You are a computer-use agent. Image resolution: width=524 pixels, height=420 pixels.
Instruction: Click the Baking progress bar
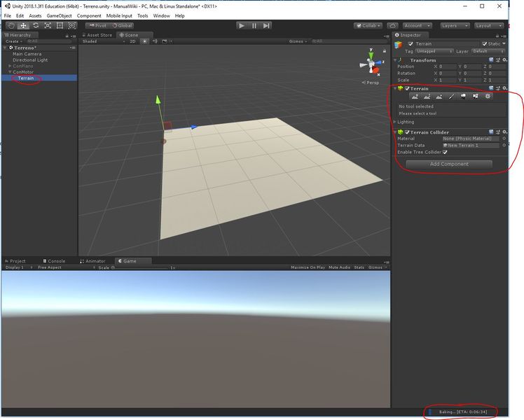tap(460, 412)
